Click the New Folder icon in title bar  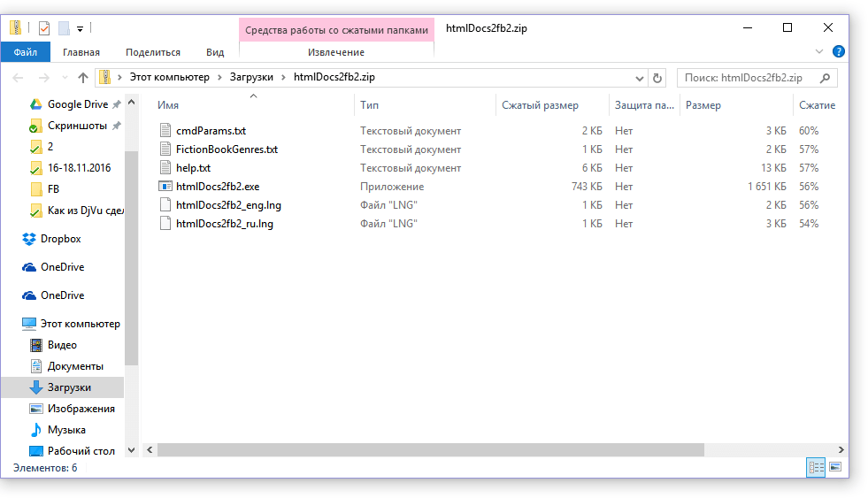click(64, 28)
